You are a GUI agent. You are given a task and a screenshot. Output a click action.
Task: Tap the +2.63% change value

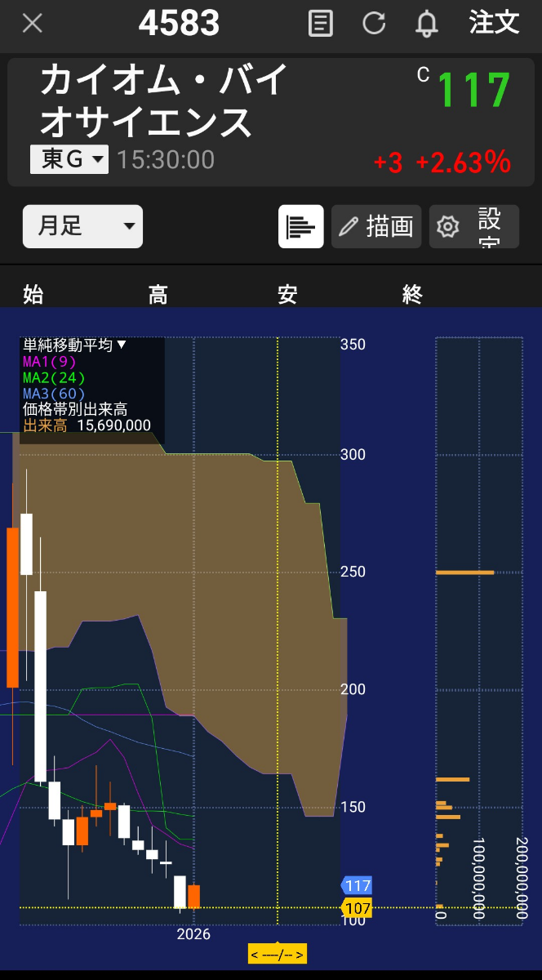463,163
